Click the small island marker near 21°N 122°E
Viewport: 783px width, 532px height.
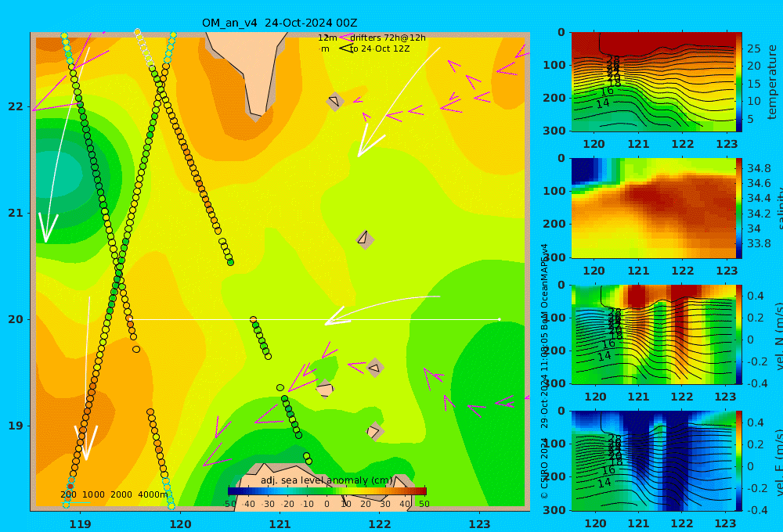click(365, 239)
